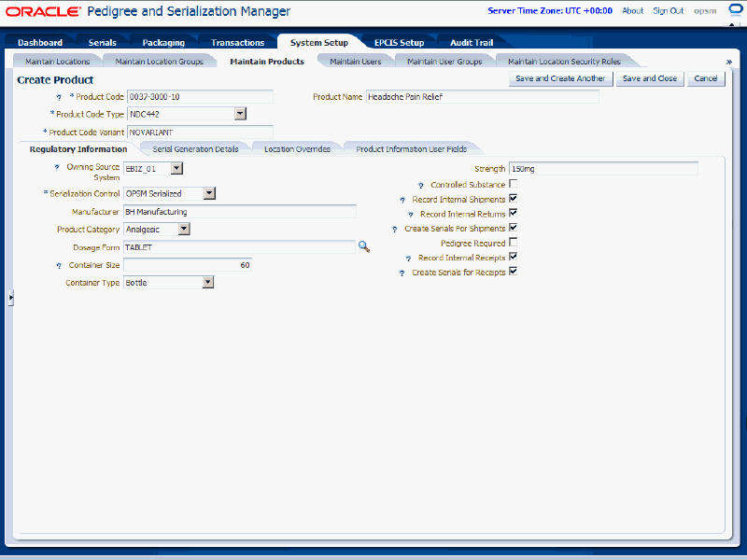Open the EPCIS Setup tab
This screenshot has width=747, height=560.
[400, 42]
